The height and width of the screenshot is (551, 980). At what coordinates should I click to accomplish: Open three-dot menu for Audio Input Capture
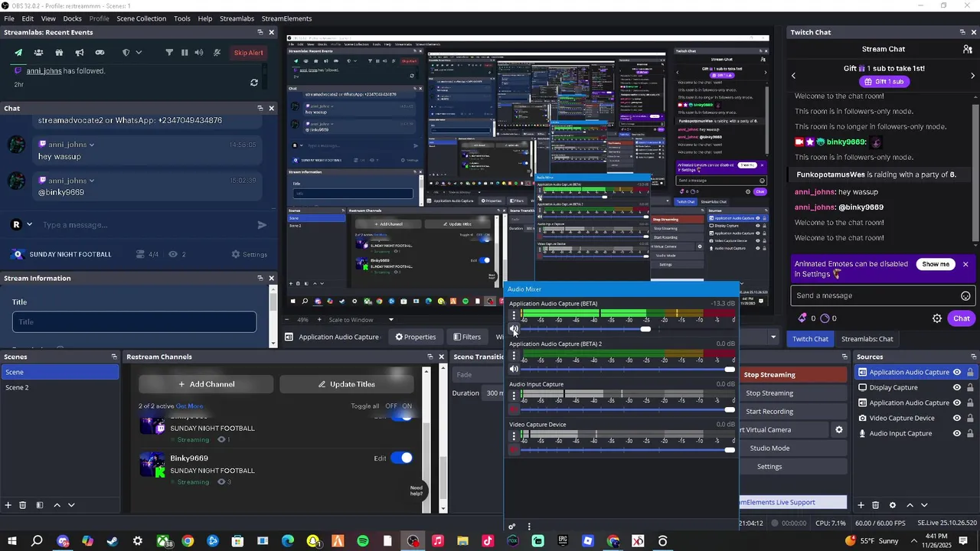tap(514, 396)
